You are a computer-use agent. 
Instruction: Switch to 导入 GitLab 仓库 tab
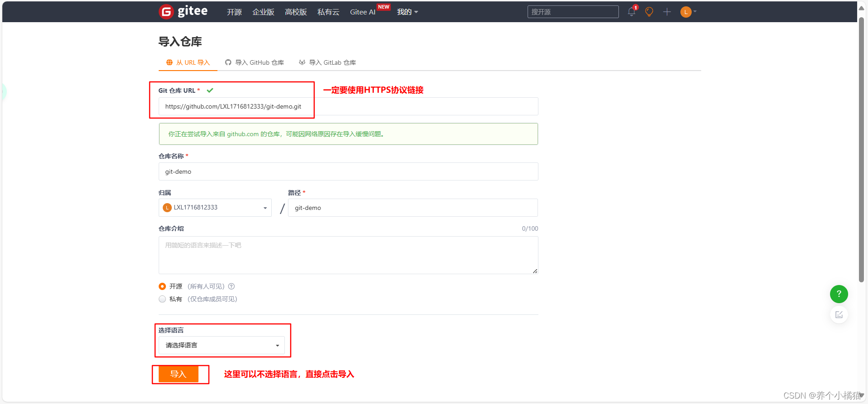[x=327, y=62]
